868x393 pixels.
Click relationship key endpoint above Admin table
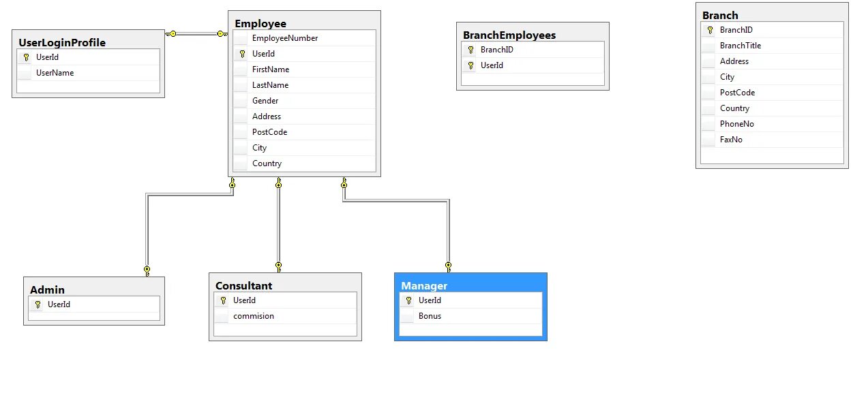coord(147,270)
